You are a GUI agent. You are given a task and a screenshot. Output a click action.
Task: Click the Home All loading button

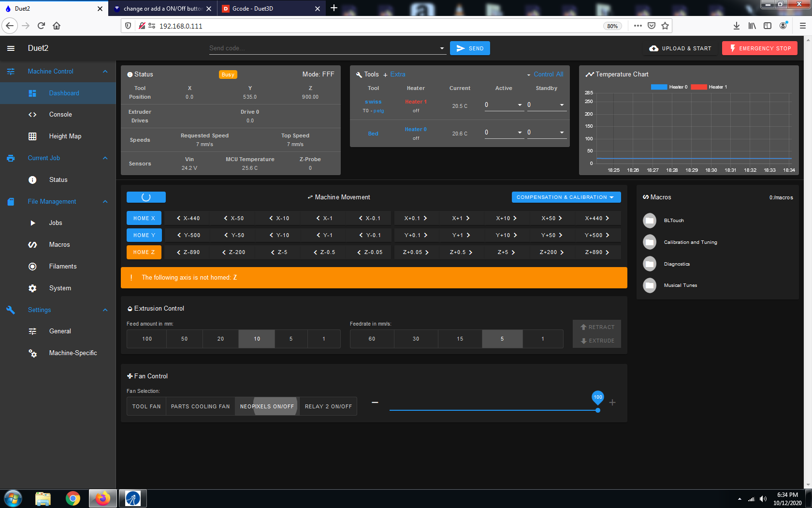pyautogui.click(x=146, y=197)
